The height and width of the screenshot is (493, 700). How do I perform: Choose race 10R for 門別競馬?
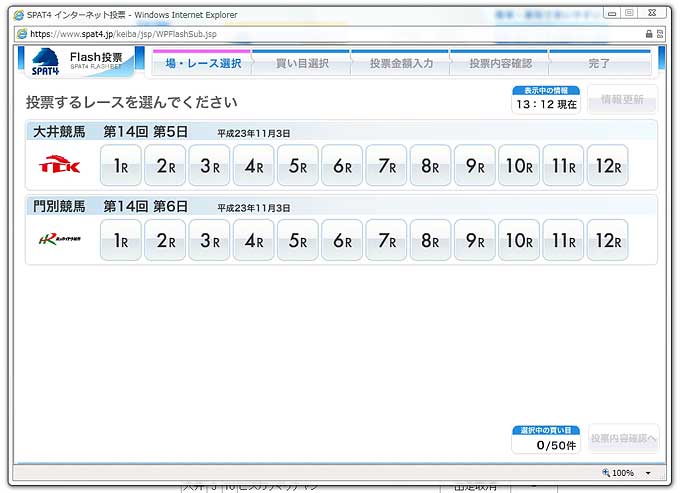point(518,240)
